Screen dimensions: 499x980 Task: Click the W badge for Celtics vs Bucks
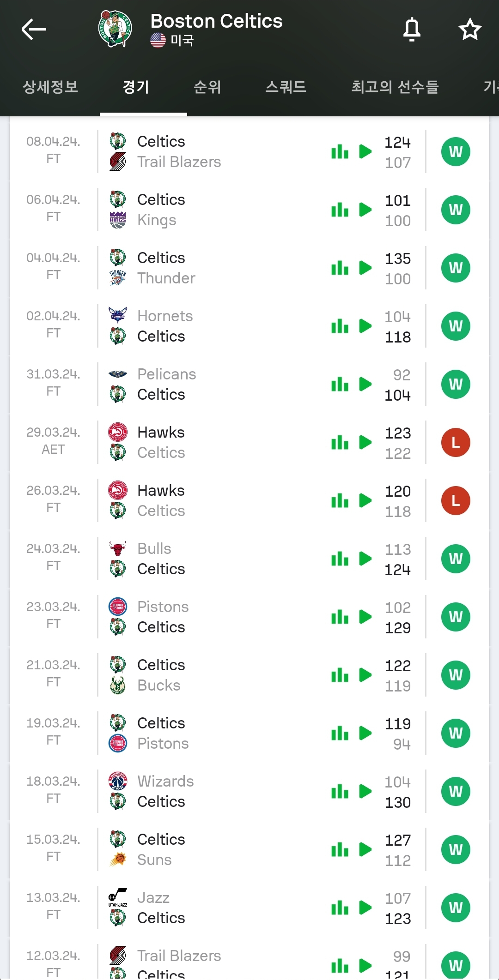click(x=456, y=675)
